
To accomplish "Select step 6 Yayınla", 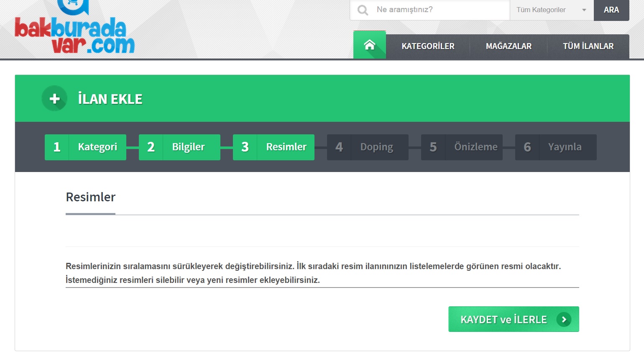I will 556,147.
